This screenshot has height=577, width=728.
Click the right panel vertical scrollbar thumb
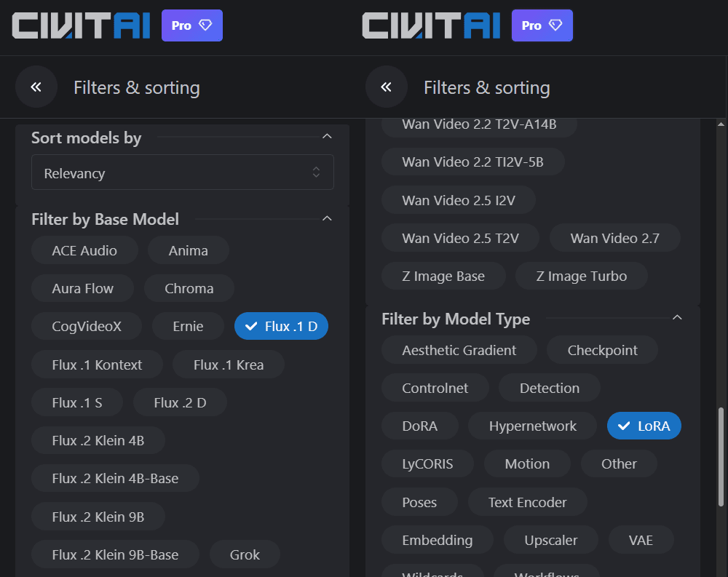(x=721, y=457)
